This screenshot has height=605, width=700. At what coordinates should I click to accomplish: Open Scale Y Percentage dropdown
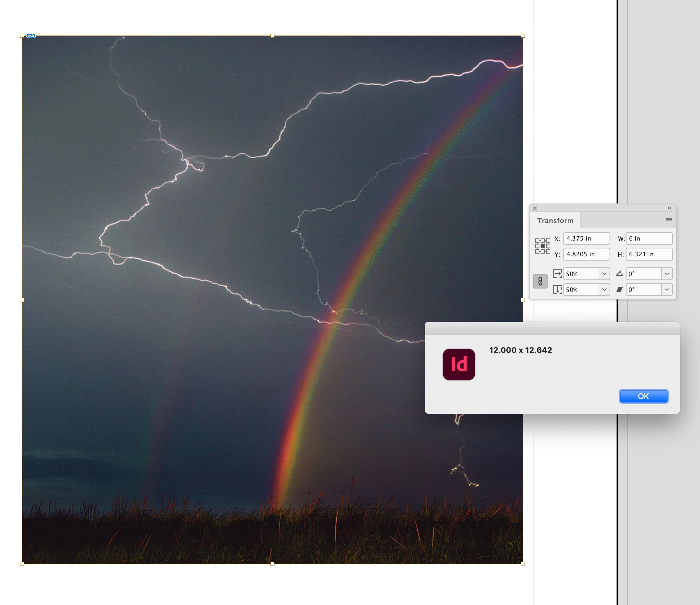(604, 290)
